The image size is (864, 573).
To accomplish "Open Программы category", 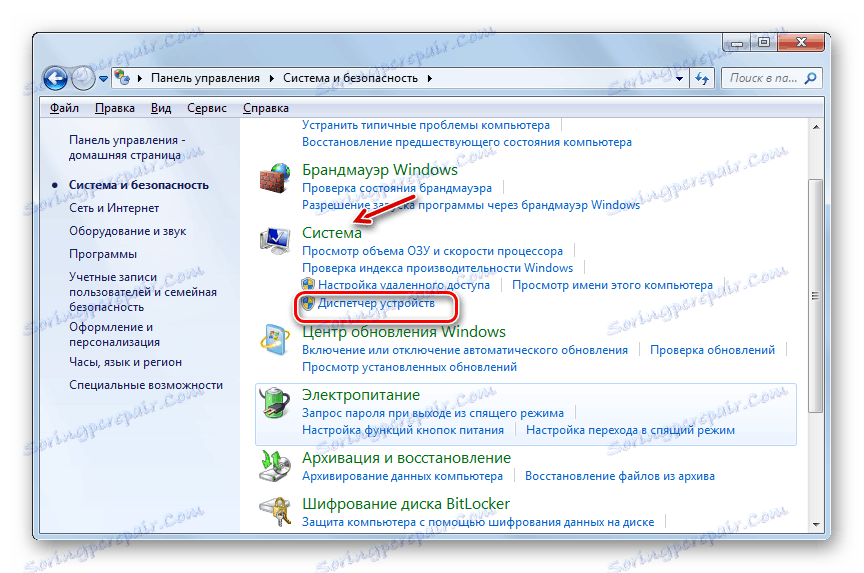I will point(103,255).
